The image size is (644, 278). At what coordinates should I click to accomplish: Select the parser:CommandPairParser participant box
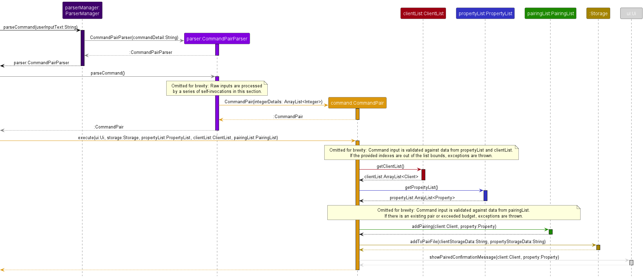coord(217,39)
